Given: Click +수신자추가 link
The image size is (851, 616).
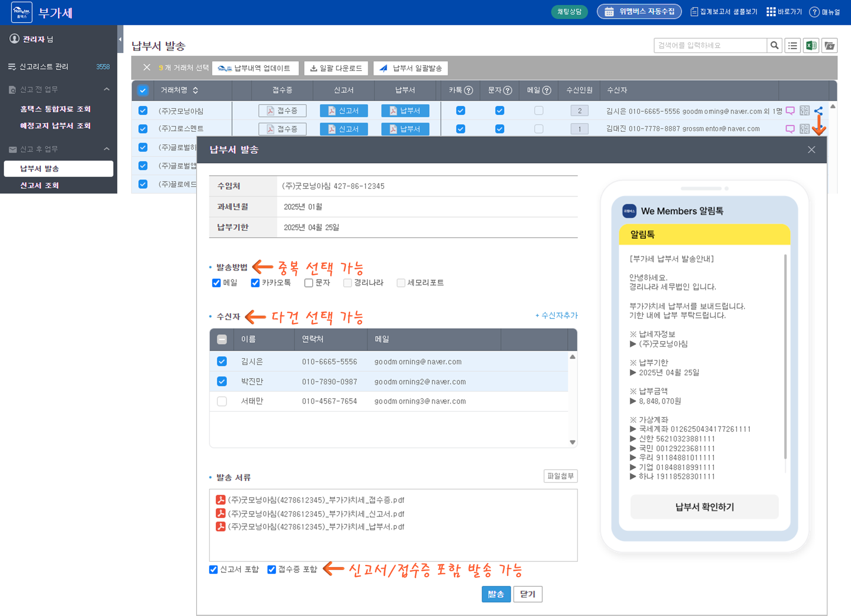Looking at the screenshot, I should 556,315.
